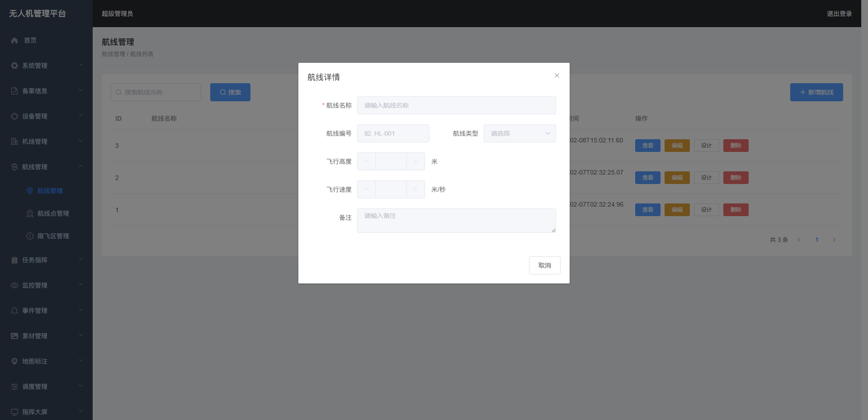This screenshot has height=420, width=868.
Task: Click the building icon for 机场管理
Action: coord(14,142)
